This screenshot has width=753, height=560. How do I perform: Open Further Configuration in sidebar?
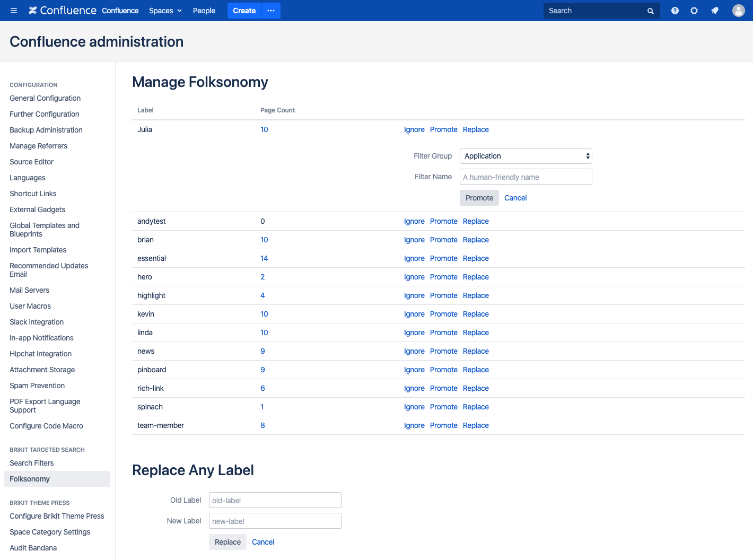(x=45, y=114)
